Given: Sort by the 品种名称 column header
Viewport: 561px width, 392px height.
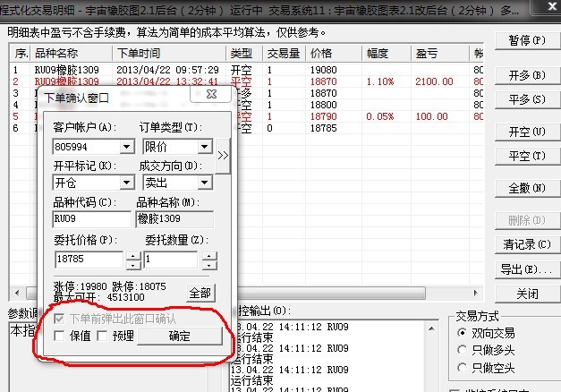Looking at the screenshot, I should coord(72,54).
